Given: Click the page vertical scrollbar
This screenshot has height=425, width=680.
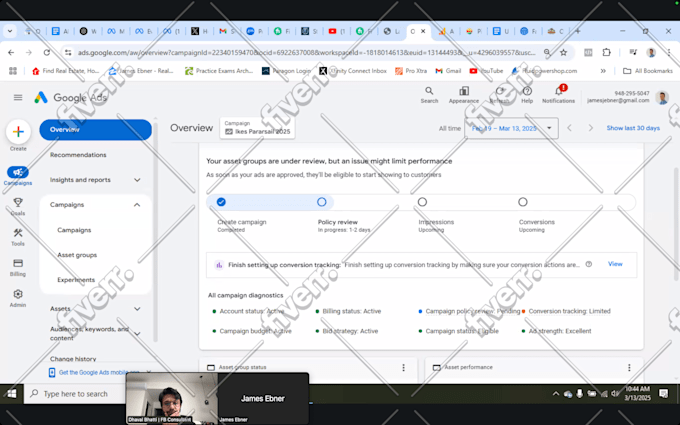Looking at the screenshot, I should [x=676, y=223].
